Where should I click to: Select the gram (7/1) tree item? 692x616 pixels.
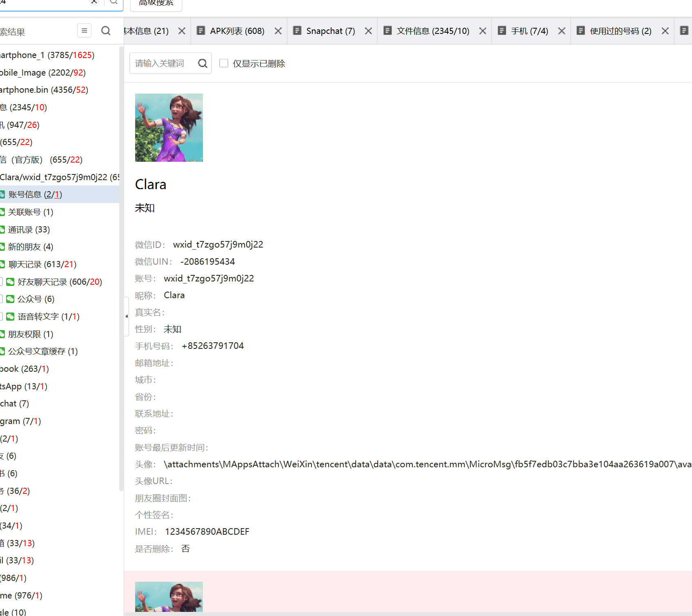(21, 421)
